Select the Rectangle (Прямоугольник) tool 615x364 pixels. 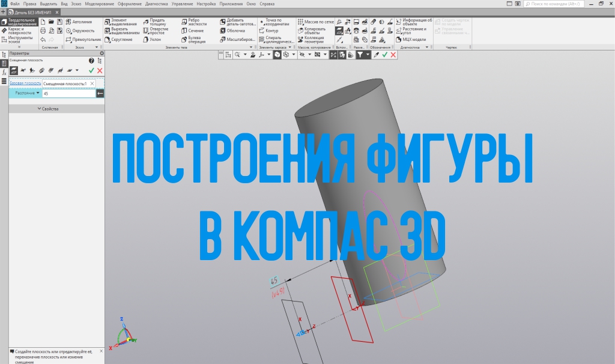82,40
